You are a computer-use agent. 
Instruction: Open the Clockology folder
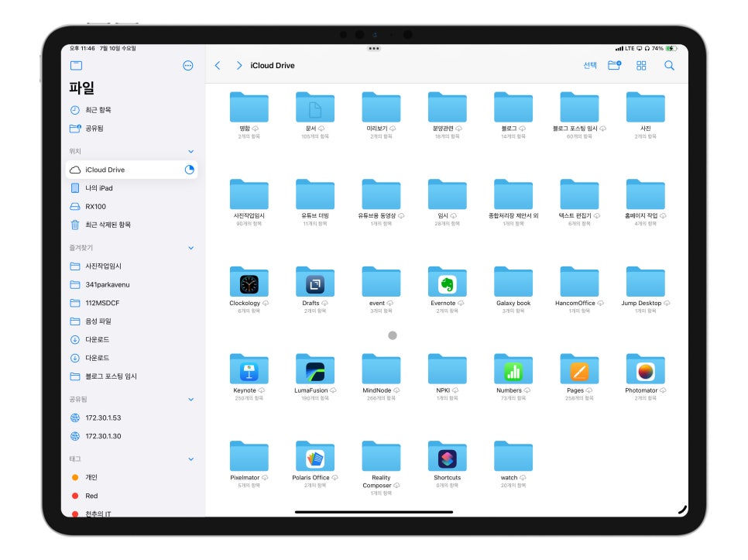click(249, 282)
